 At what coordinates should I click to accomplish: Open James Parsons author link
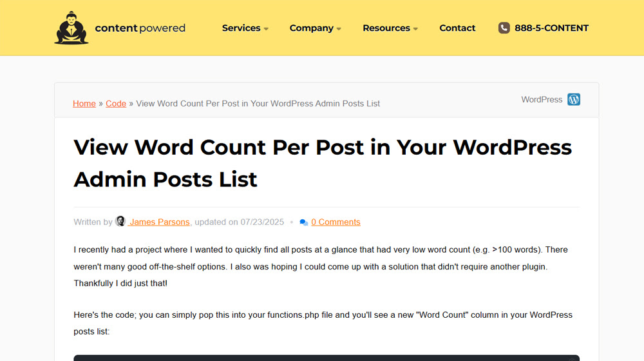tap(159, 222)
